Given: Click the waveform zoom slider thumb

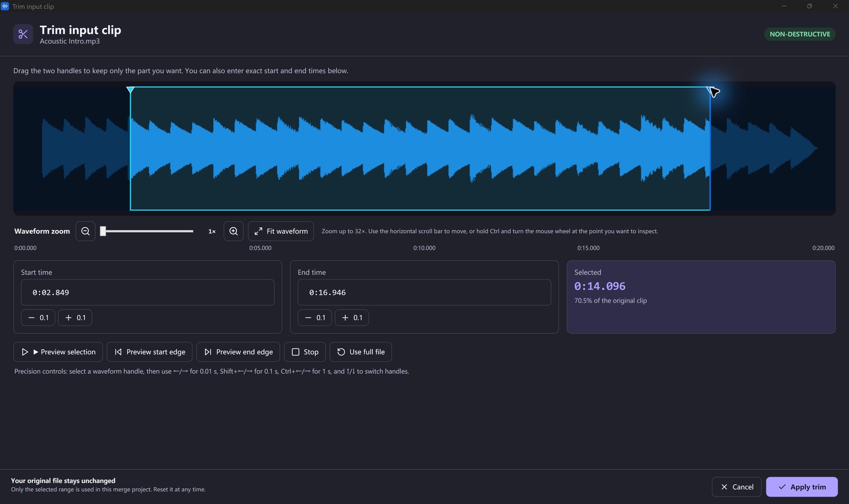Looking at the screenshot, I should (x=103, y=231).
